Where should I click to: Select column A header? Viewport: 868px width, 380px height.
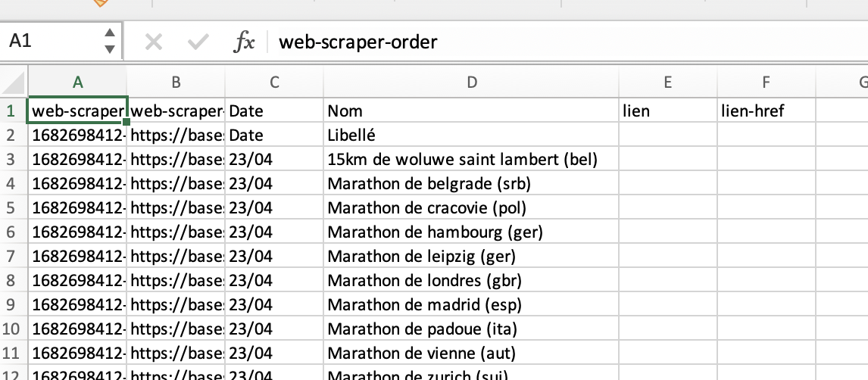coord(77,82)
